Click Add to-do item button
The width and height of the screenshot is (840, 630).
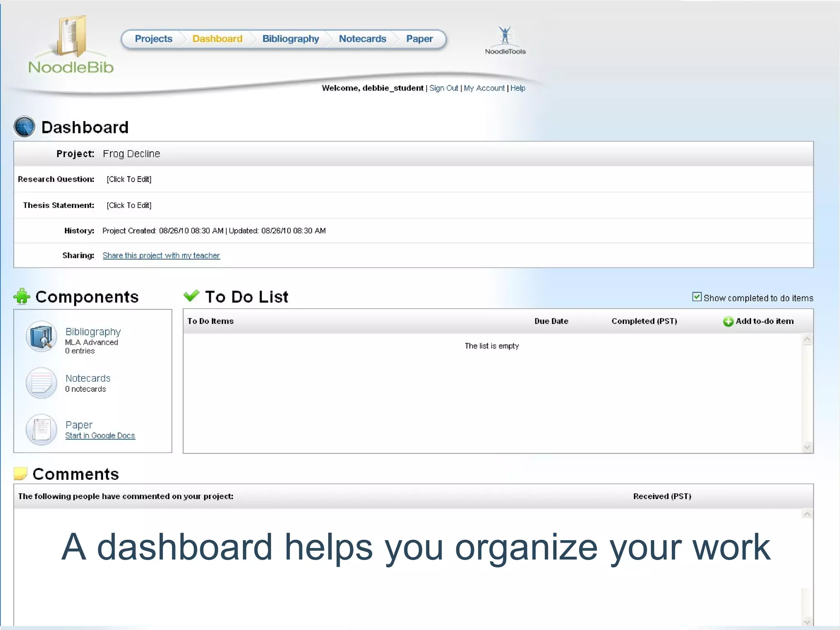pyautogui.click(x=758, y=322)
